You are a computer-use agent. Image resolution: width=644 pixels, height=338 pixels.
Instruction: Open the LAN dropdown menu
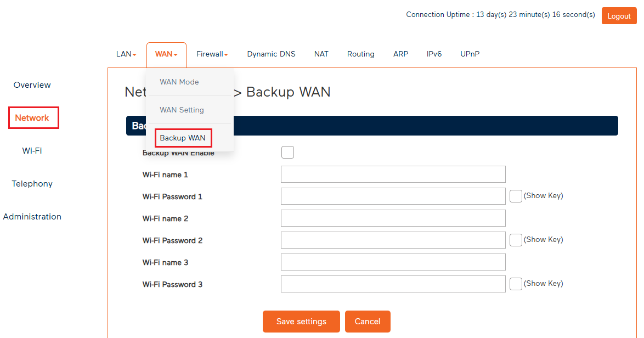pos(126,54)
